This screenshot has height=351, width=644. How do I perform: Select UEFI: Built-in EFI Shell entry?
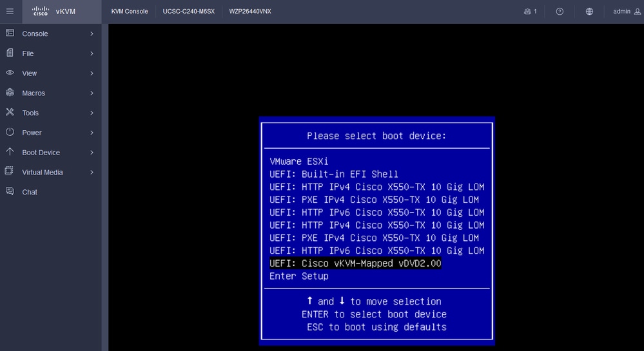(333, 174)
